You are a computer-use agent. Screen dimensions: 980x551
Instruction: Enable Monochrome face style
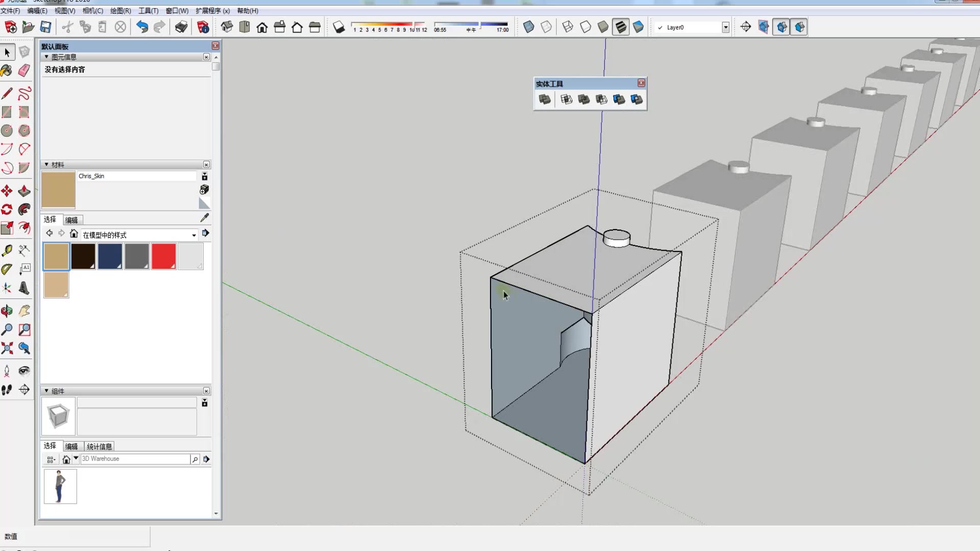[638, 27]
